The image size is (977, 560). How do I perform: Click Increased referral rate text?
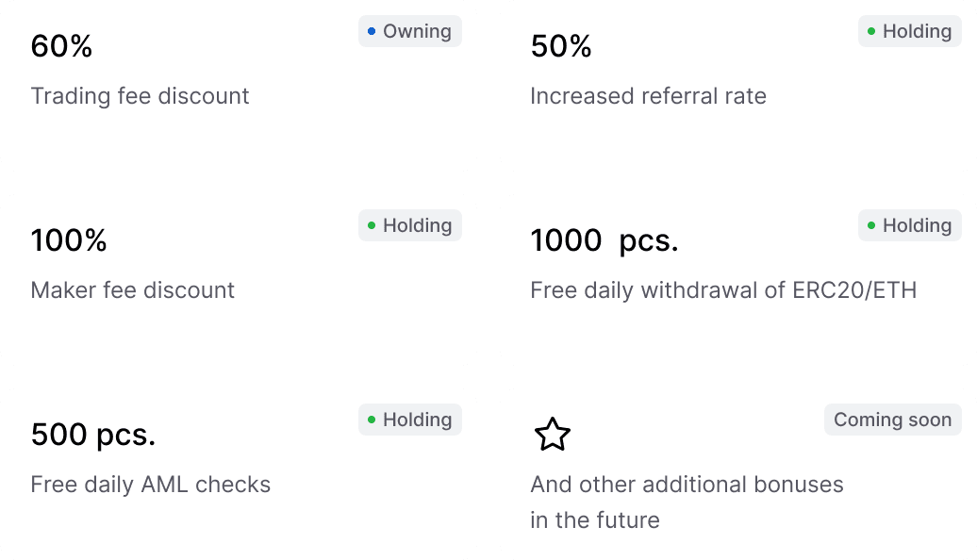tap(648, 96)
